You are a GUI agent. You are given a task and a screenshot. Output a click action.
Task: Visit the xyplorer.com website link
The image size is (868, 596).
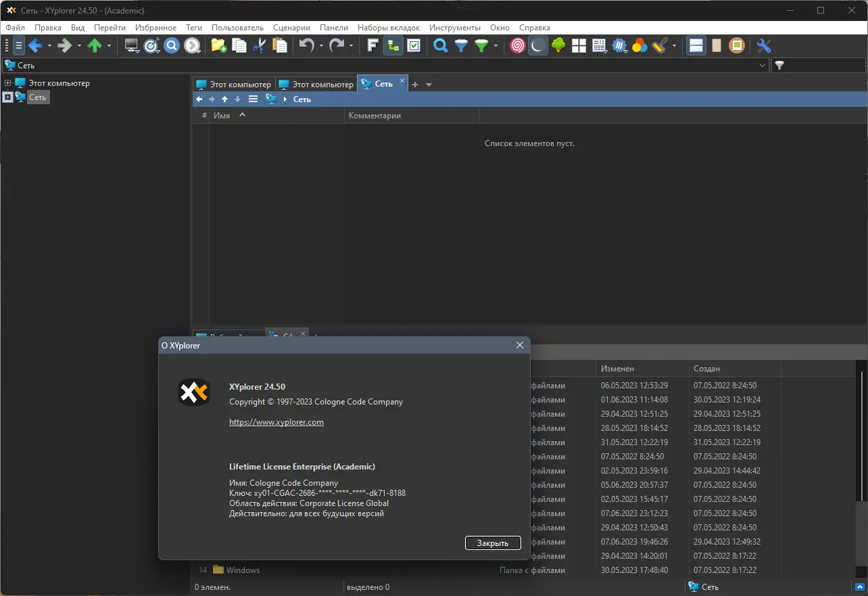(276, 421)
